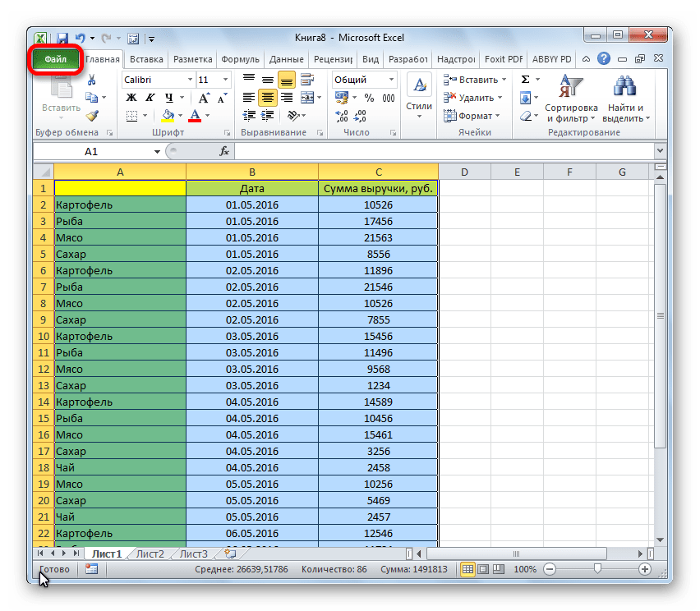
Task: Click the Save icon in quick access toolbar
Action: pyautogui.click(x=62, y=38)
